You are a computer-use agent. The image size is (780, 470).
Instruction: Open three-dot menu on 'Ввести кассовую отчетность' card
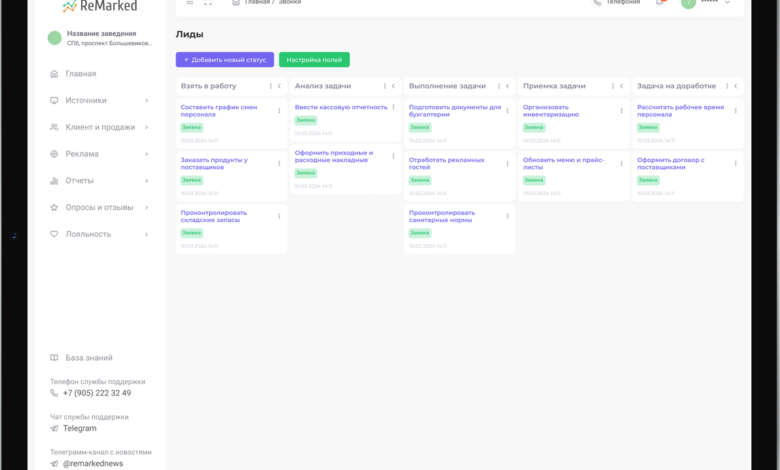393,107
